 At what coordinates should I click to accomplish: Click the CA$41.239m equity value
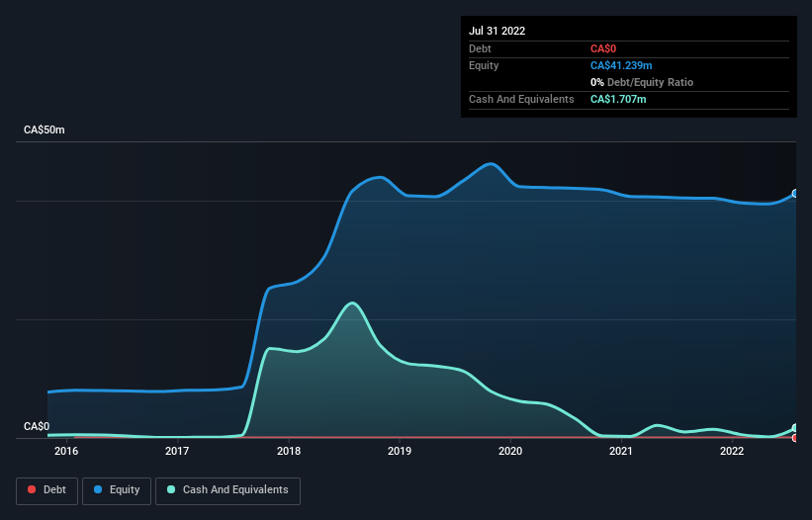click(621, 65)
